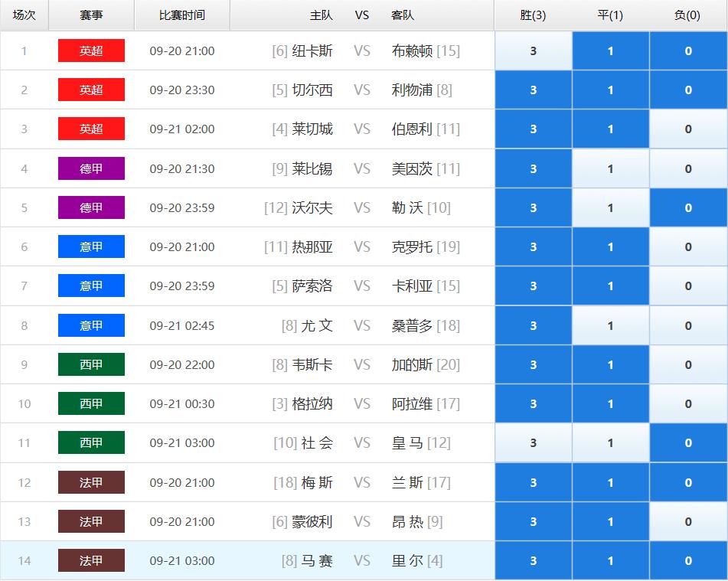Image resolution: width=728 pixels, height=581 pixels.
Task: Toggle loss (0) for 莱比锡 vs 美因茨
Action: coord(688,168)
